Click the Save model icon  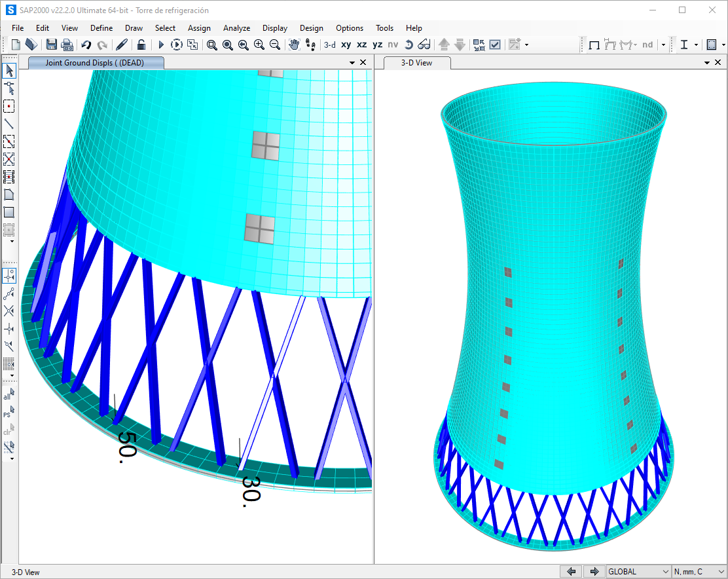[51, 45]
